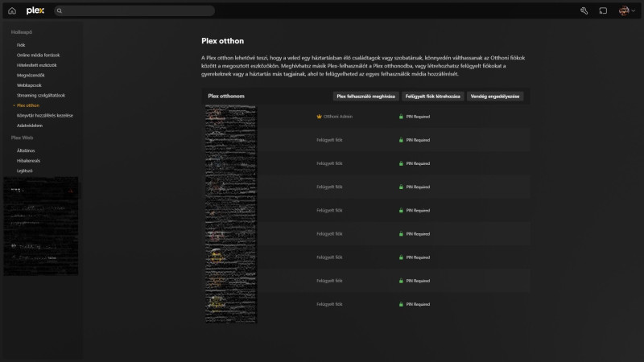Click PIN Required text in Otthoni Admin row
Image resolution: width=644 pixels, height=362 pixels.
[x=418, y=117]
